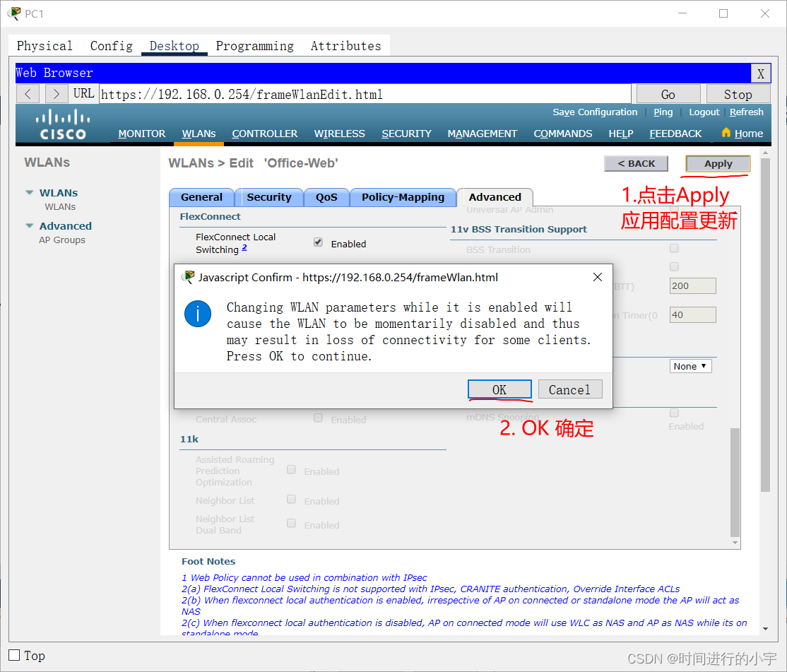Click the Stop button

(x=738, y=95)
